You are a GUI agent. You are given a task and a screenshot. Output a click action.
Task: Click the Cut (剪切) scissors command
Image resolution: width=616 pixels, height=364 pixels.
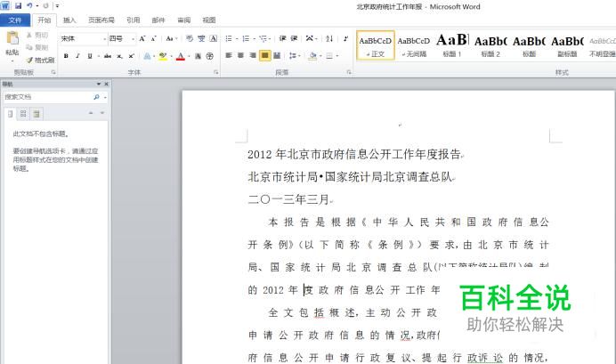[37, 35]
